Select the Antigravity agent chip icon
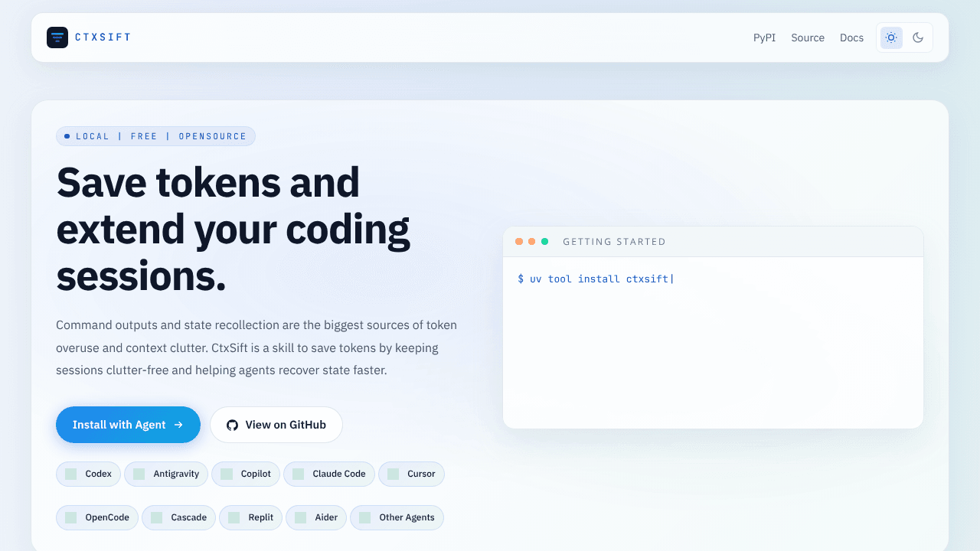 [139, 474]
